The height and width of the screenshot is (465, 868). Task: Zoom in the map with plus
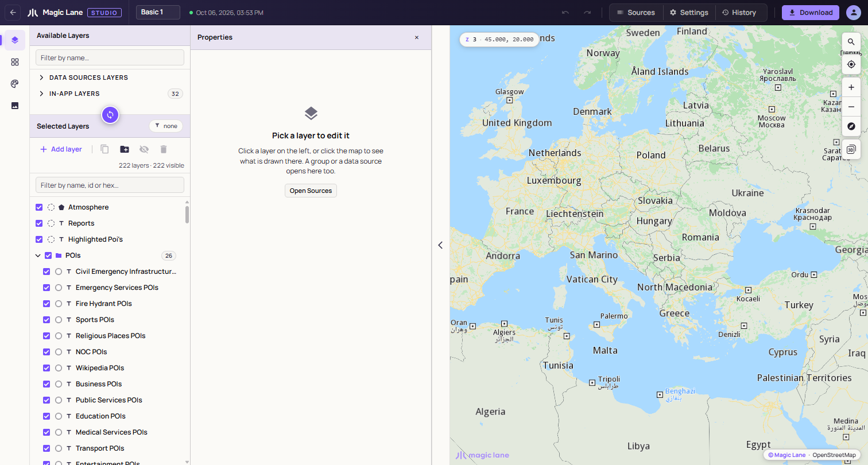click(x=851, y=88)
